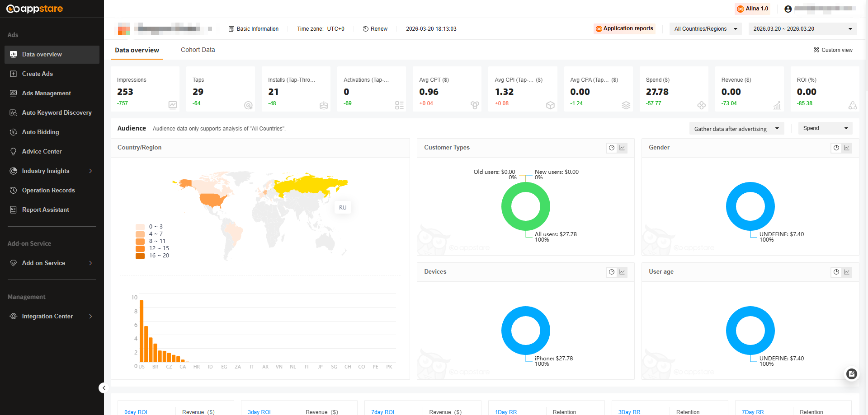
Task: Open the All Countries/Regions dropdown
Action: point(705,29)
